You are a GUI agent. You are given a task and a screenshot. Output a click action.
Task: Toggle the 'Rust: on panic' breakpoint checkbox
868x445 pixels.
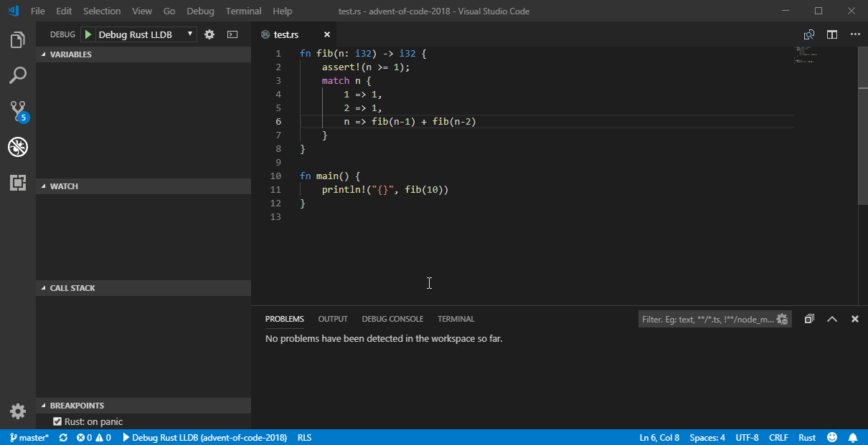(x=57, y=421)
